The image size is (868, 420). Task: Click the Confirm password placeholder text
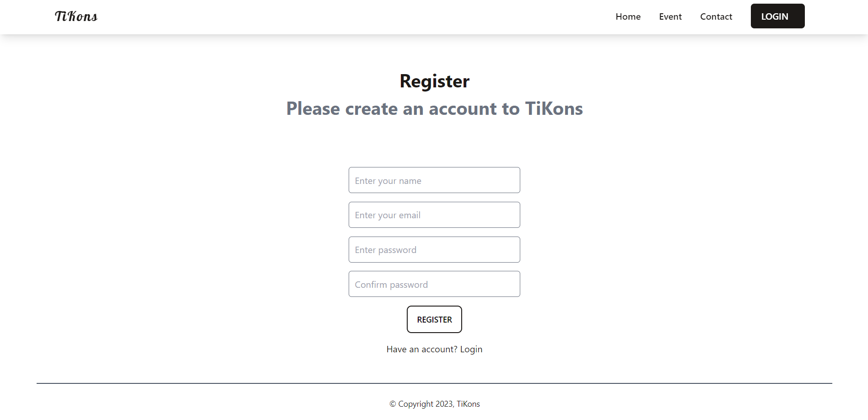391,284
